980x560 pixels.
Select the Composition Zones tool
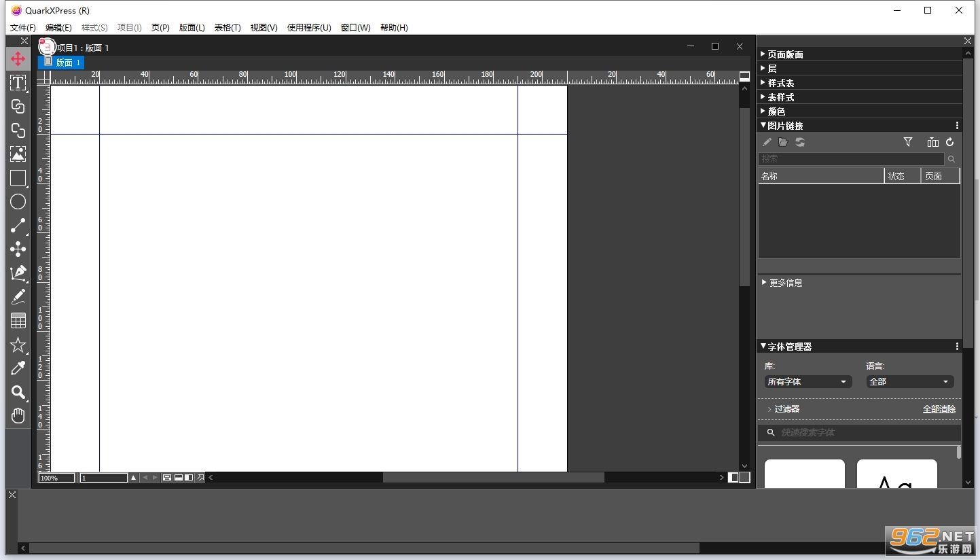(x=18, y=249)
